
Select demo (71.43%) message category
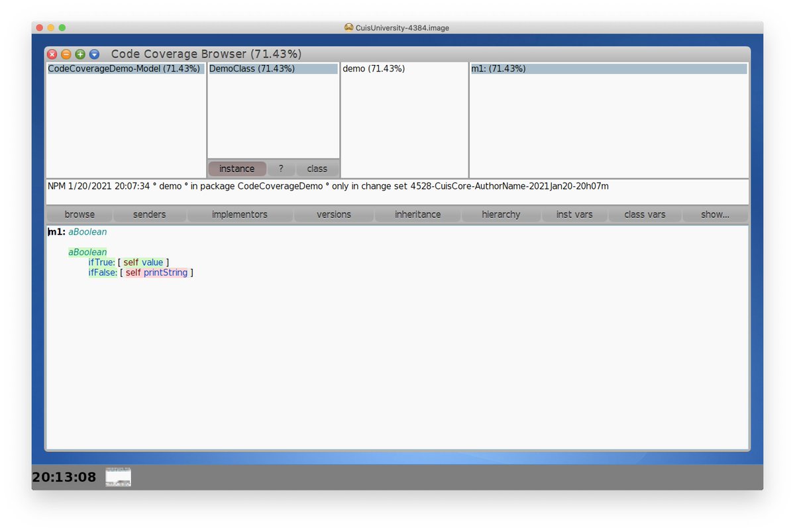tap(404, 69)
